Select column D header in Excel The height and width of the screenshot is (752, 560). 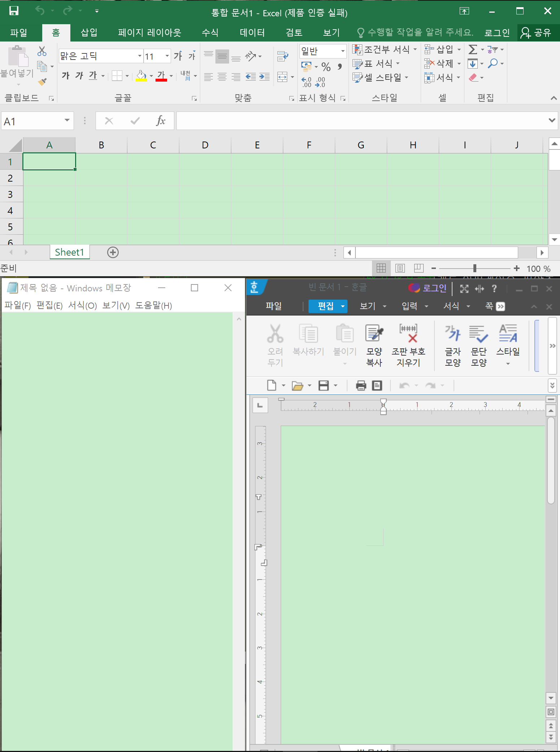pyautogui.click(x=205, y=145)
